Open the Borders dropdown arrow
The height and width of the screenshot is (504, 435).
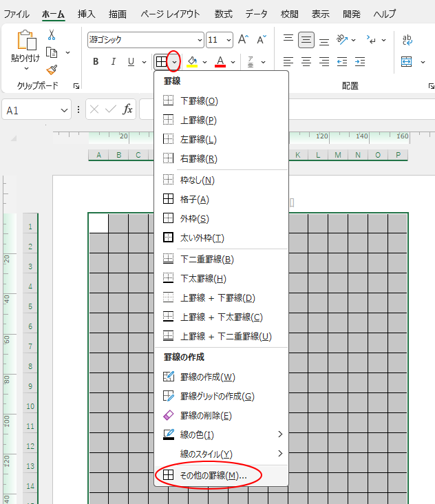(x=174, y=62)
